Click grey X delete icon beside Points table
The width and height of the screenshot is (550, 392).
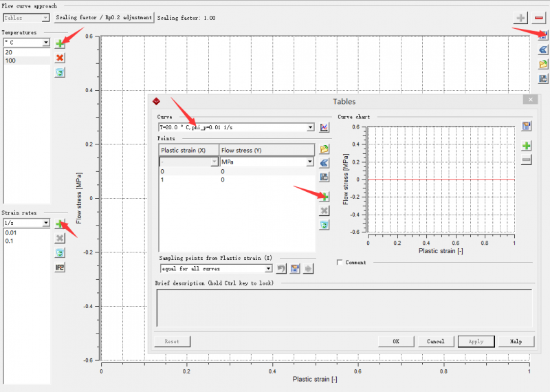[324, 210]
